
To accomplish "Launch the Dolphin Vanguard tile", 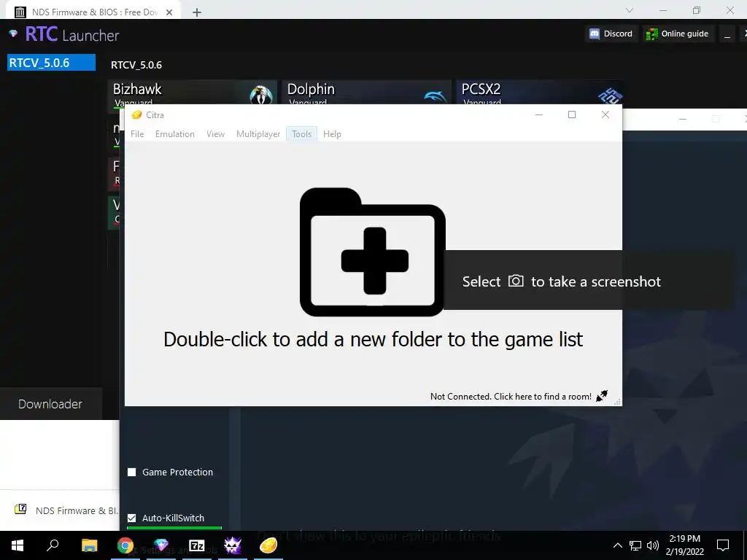I will point(367,93).
